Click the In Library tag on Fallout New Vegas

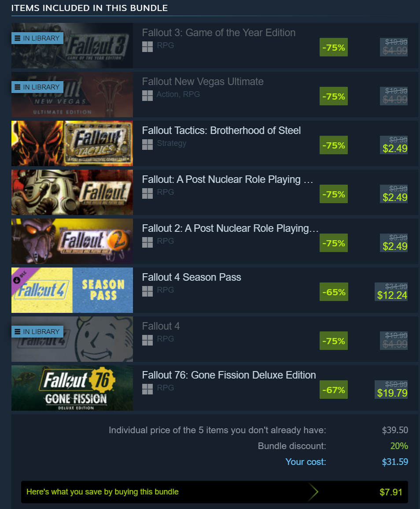[37, 87]
